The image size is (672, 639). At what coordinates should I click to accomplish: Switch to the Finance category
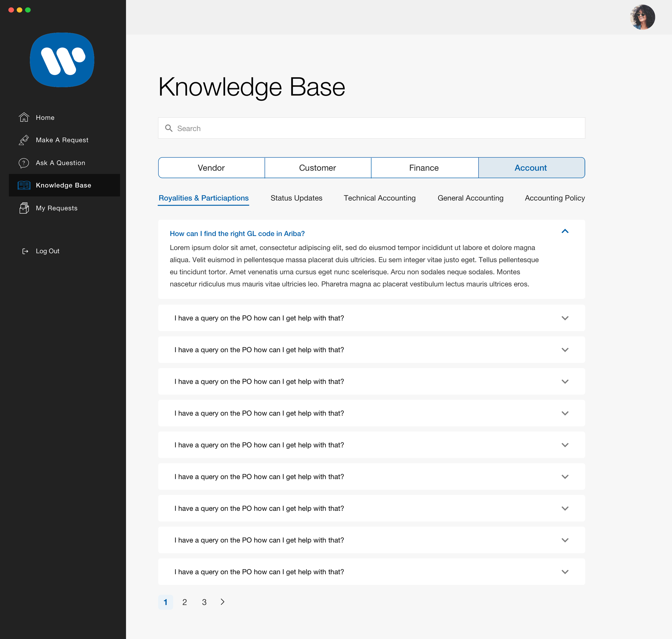(x=424, y=168)
